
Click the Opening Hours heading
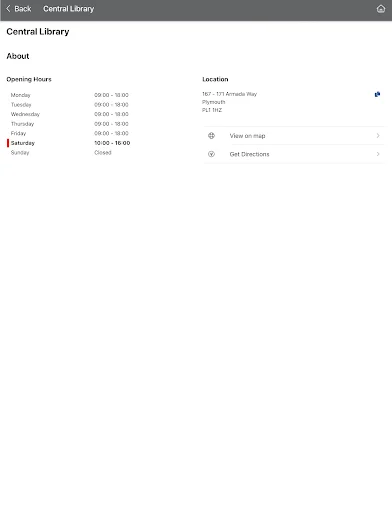pos(29,79)
